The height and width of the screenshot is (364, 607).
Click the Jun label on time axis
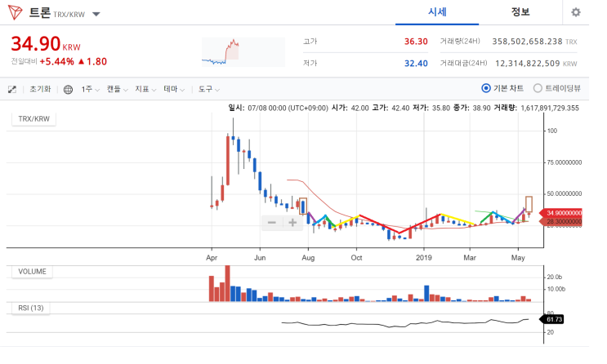pyautogui.click(x=259, y=258)
